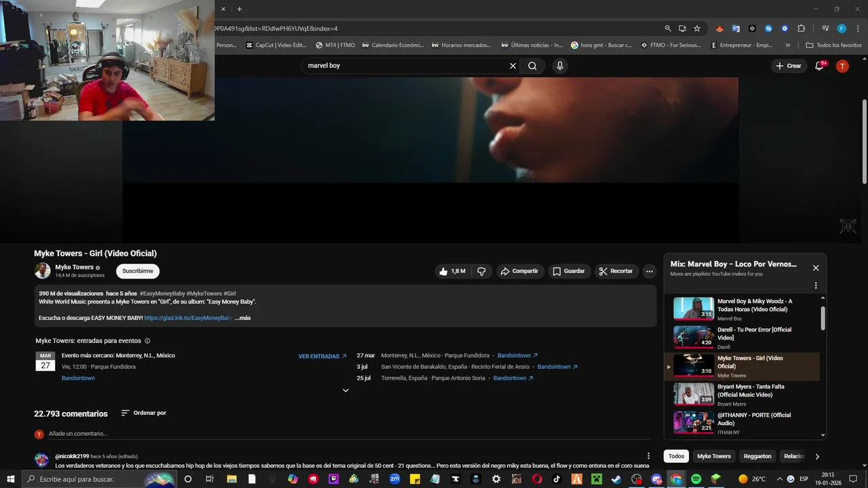Play 'Darell - Tu Peor Error' thumbnail

(x=694, y=337)
